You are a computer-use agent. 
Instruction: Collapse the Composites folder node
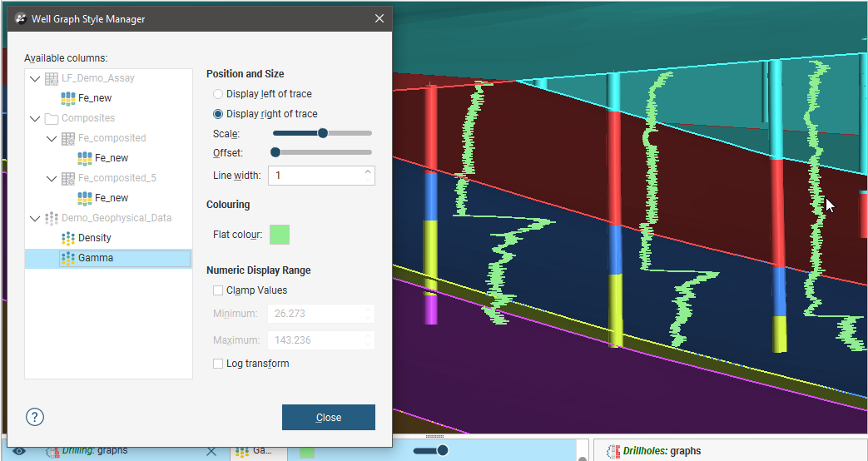(x=34, y=118)
